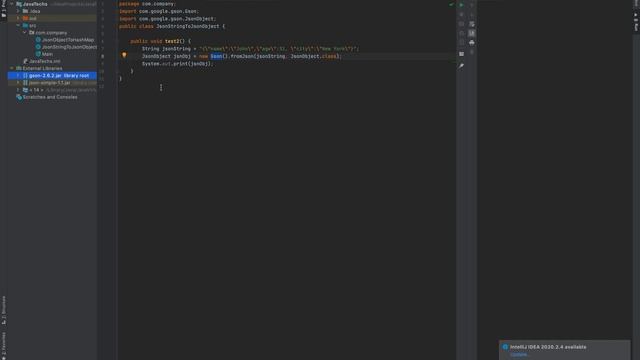This screenshot has height=360, width=640.
Task: Select Scratches and Consoles node
Action: click(x=50, y=97)
